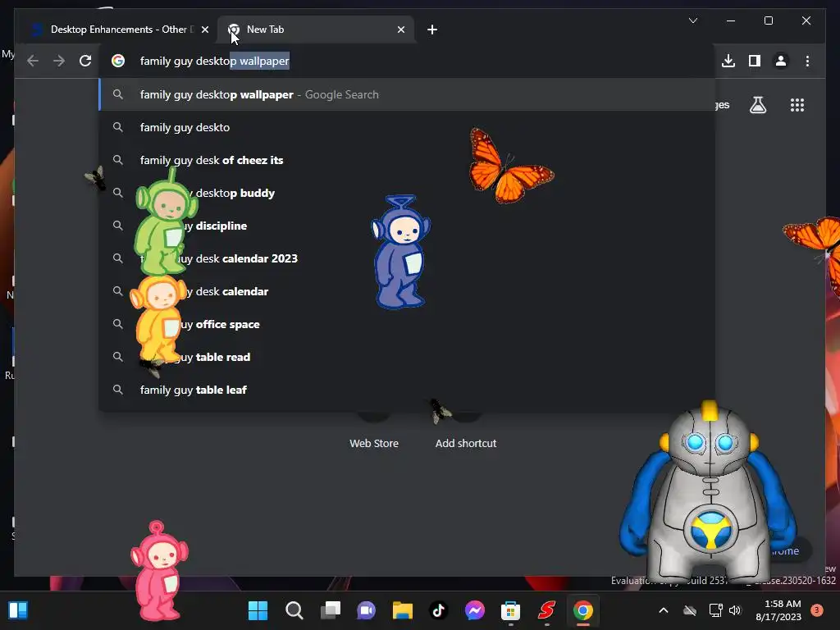Switch to Chrome on taskbar
840x630 pixels.
[x=583, y=610]
